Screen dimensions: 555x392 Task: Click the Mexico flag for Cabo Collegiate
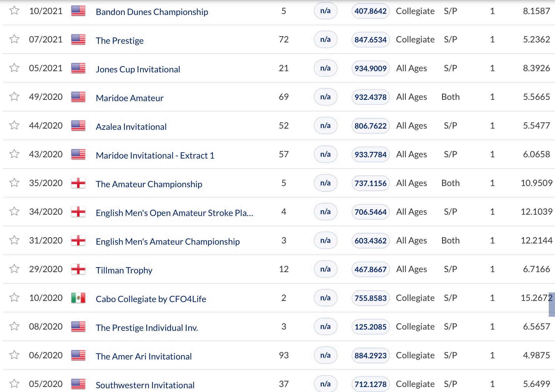[x=78, y=298]
